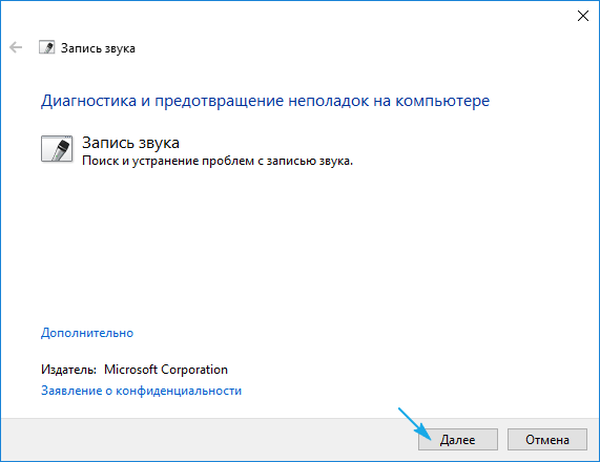The height and width of the screenshot is (462, 600).
Task: Click blank space right of privacy statement link
Action: pos(420,391)
